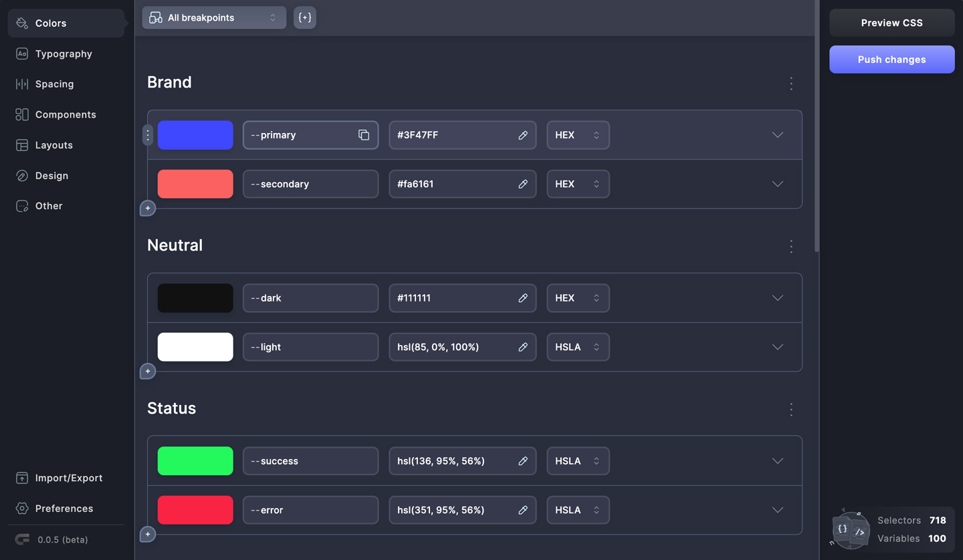Open the Components section in the sidebar
This screenshot has height=560, width=963.
[66, 115]
